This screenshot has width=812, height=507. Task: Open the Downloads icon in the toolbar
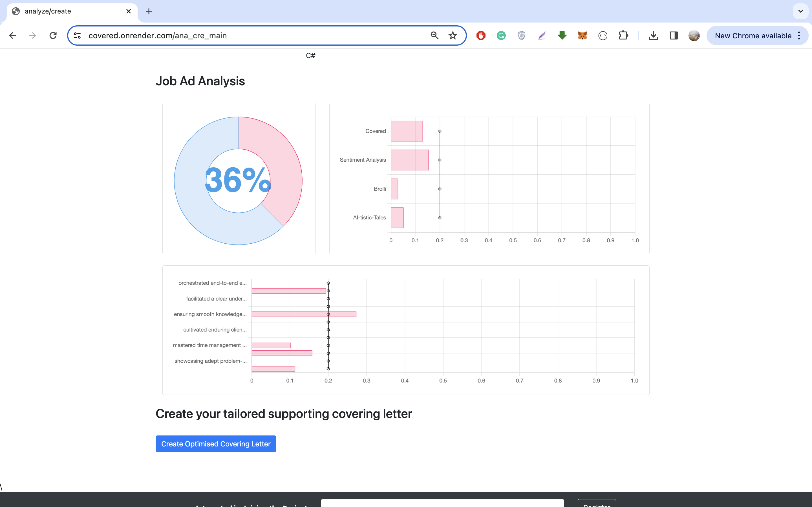point(653,35)
